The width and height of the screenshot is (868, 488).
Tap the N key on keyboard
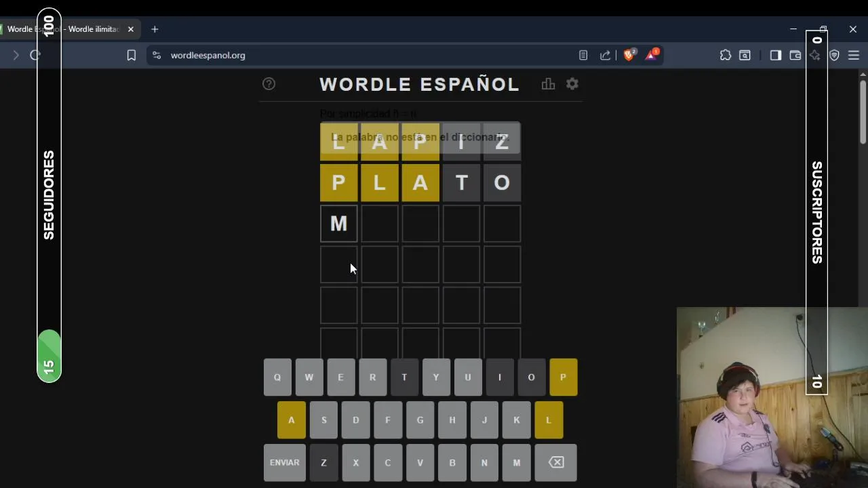[484, 462]
